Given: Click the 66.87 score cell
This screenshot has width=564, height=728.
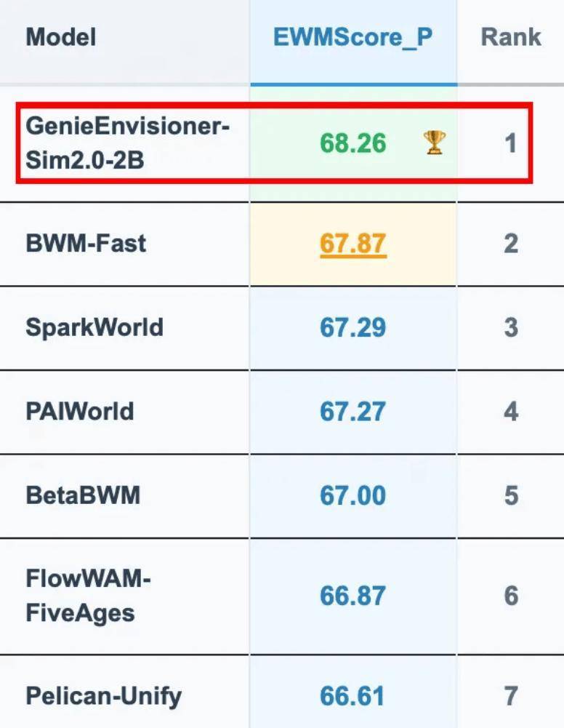Looking at the screenshot, I should [353, 596].
